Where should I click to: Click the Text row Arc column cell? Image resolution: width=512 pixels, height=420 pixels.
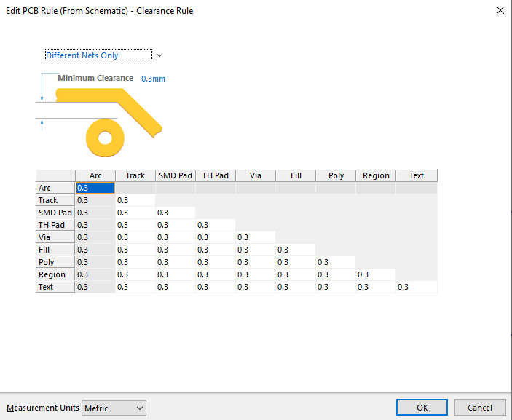coord(95,287)
